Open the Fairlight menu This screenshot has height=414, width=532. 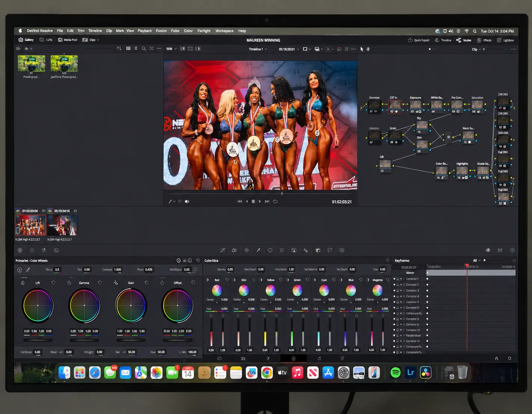click(204, 31)
